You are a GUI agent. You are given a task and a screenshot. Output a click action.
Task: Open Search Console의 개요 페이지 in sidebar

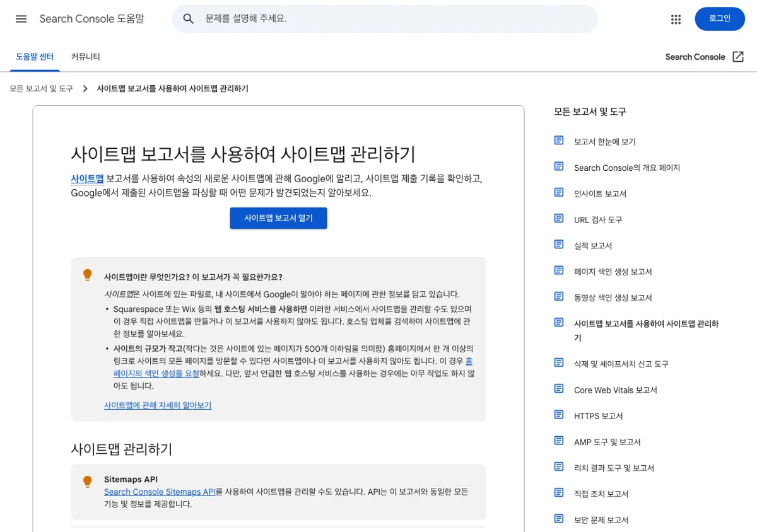click(x=627, y=168)
